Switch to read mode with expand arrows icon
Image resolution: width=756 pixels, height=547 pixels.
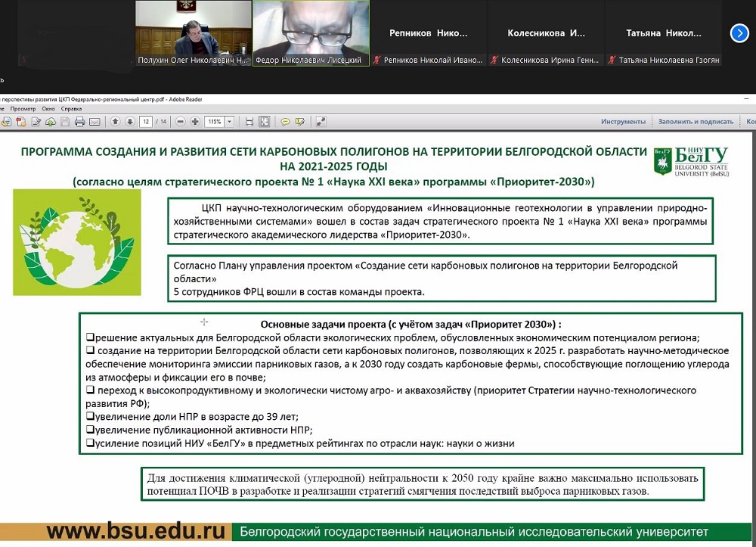click(321, 122)
